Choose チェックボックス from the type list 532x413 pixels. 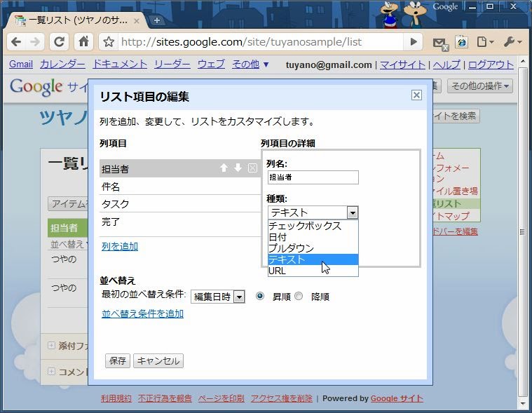coord(305,226)
